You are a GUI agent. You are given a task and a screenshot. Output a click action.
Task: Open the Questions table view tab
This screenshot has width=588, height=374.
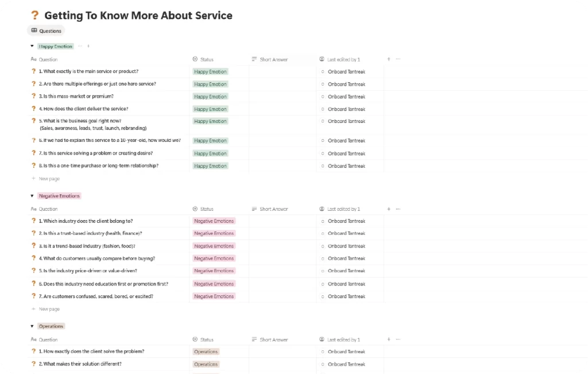click(x=47, y=30)
